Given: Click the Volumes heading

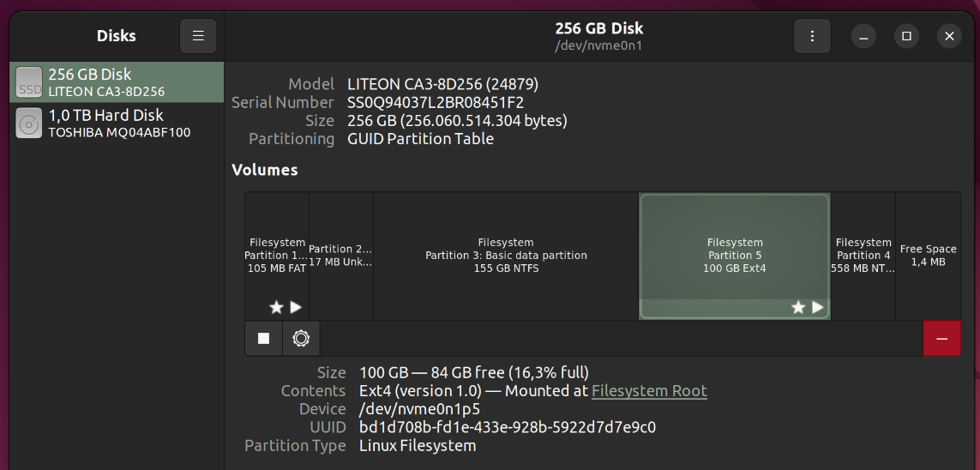Looking at the screenshot, I should click(265, 170).
